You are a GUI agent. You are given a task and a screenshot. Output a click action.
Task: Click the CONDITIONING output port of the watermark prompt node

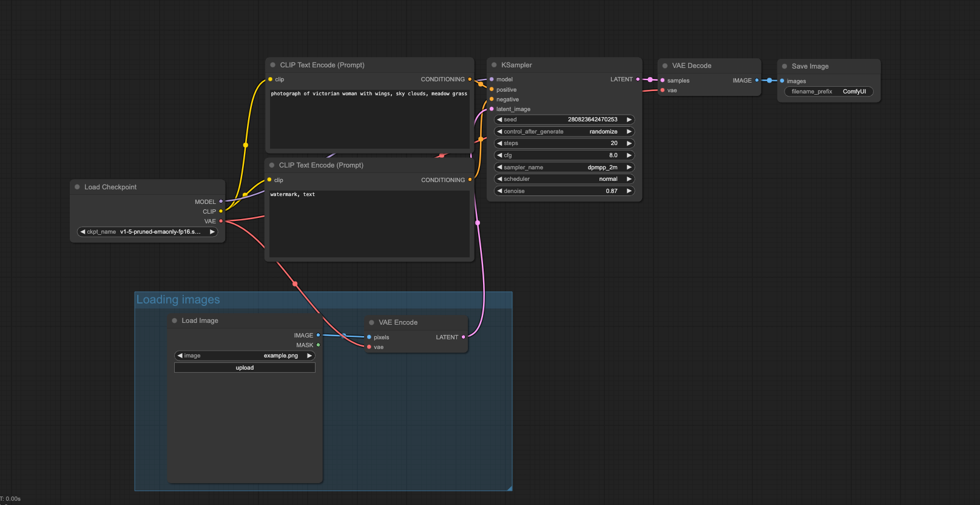click(x=470, y=180)
